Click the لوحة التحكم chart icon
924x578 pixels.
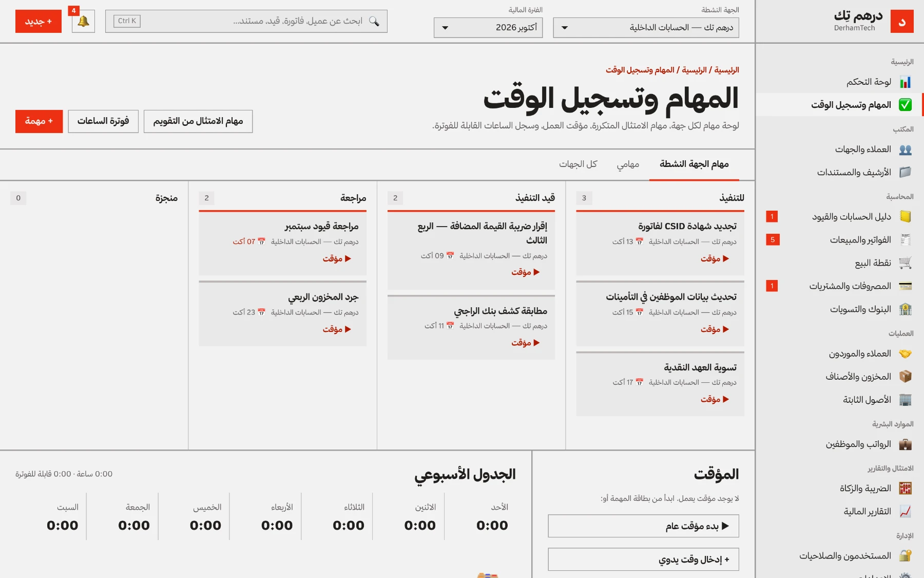(x=905, y=82)
